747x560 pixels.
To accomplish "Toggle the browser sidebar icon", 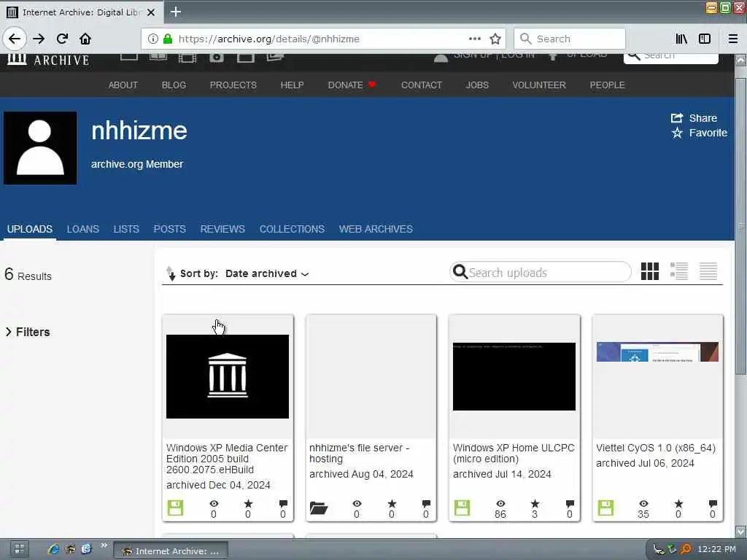I will click(705, 39).
